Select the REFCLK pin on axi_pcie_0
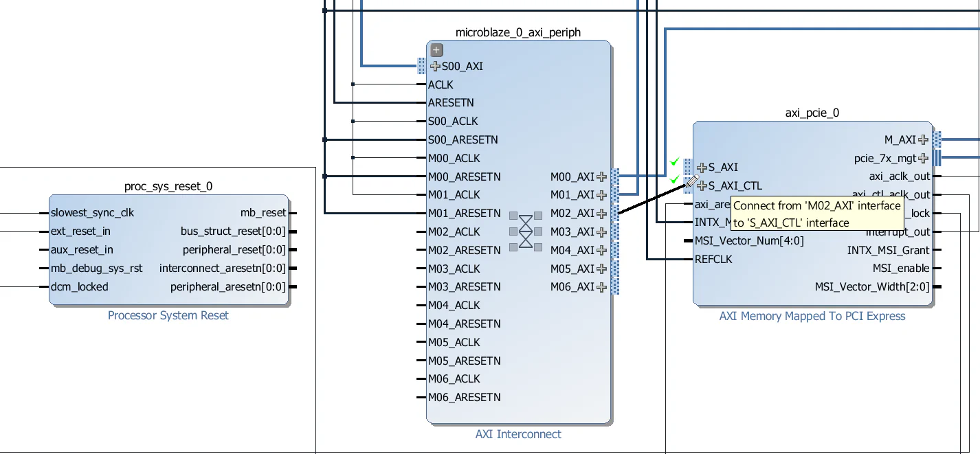The image size is (980, 454). pyautogui.click(x=715, y=259)
